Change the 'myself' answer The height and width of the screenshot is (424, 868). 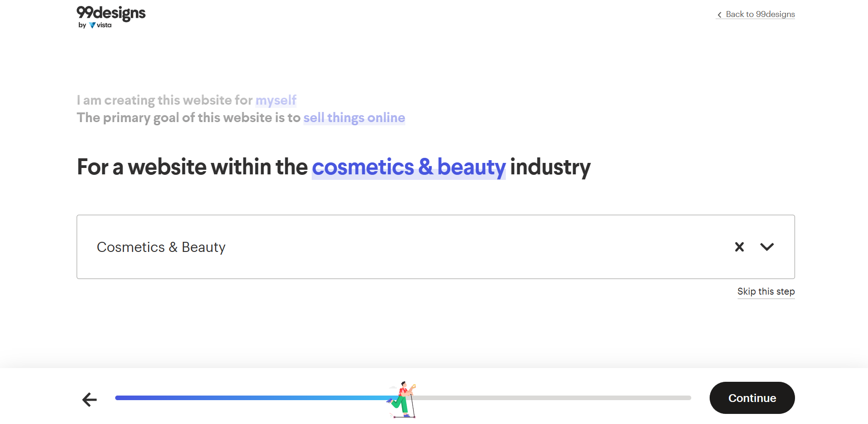coord(276,100)
